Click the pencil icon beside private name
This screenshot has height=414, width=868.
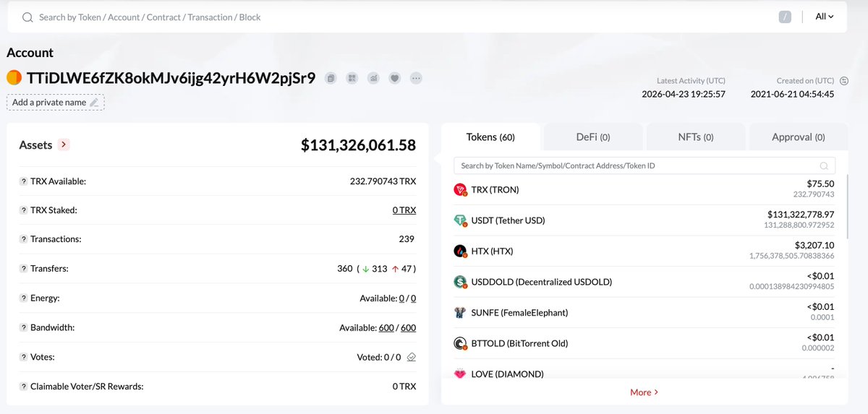coord(93,103)
